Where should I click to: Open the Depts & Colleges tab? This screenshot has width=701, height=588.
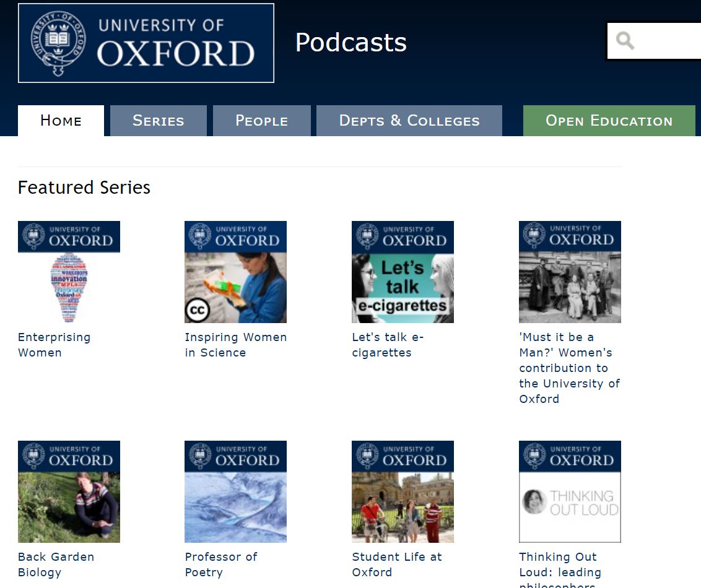click(x=409, y=121)
